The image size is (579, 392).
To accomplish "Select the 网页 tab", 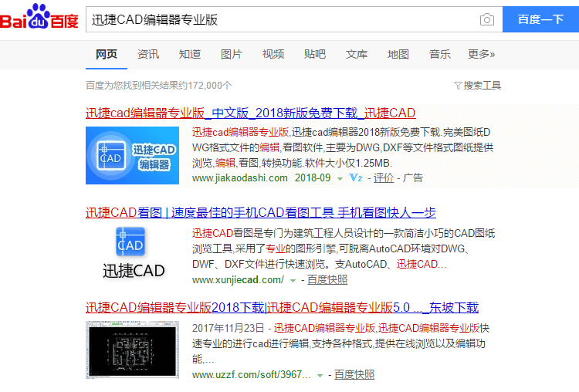I will 107,54.
